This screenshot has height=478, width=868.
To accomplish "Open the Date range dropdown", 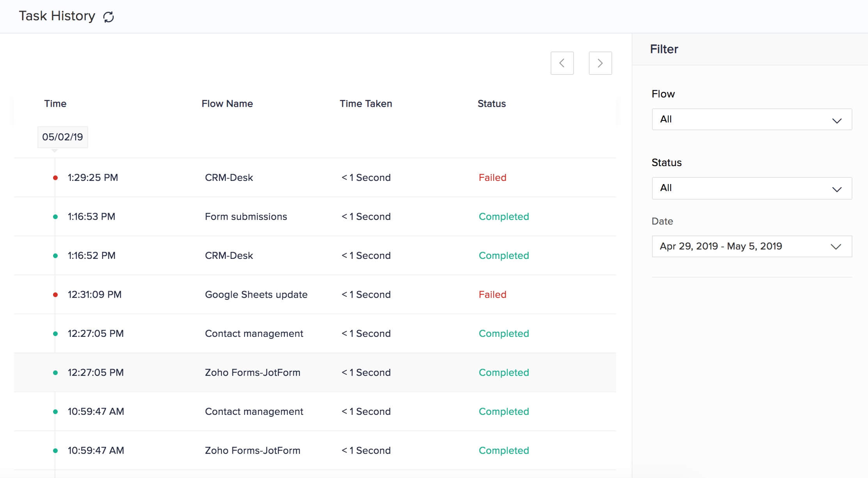I will [x=752, y=246].
